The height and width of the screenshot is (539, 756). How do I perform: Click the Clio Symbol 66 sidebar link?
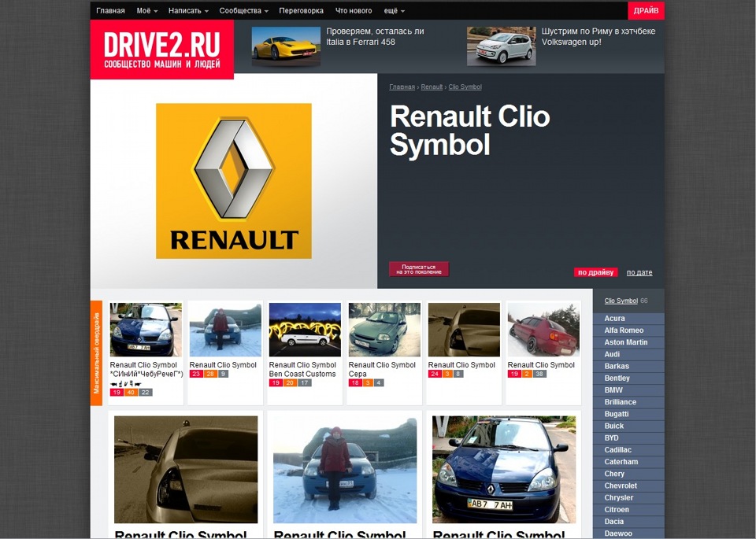(x=621, y=301)
